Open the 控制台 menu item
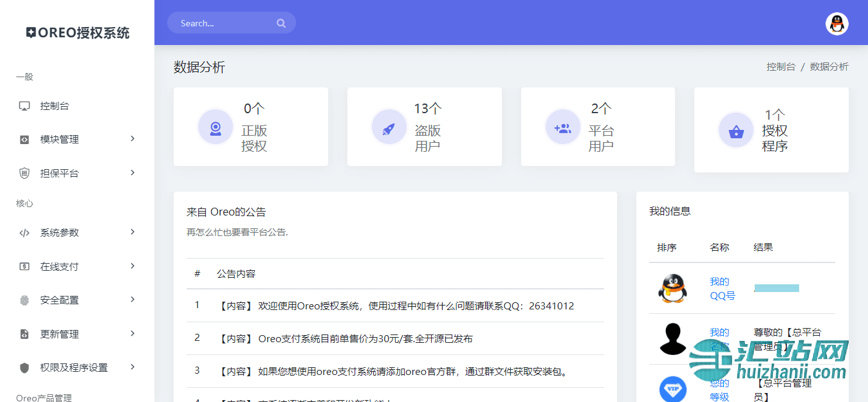Viewport: 868px width, 402px height. coord(77,106)
